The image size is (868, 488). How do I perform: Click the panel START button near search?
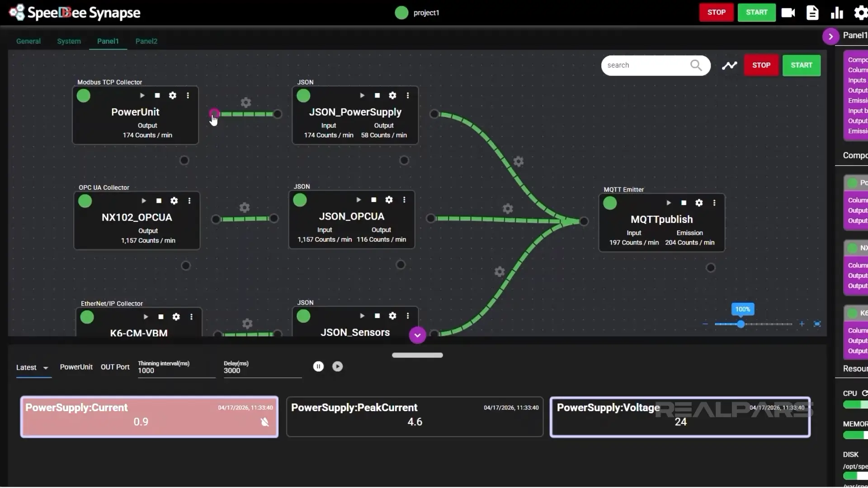(802, 66)
